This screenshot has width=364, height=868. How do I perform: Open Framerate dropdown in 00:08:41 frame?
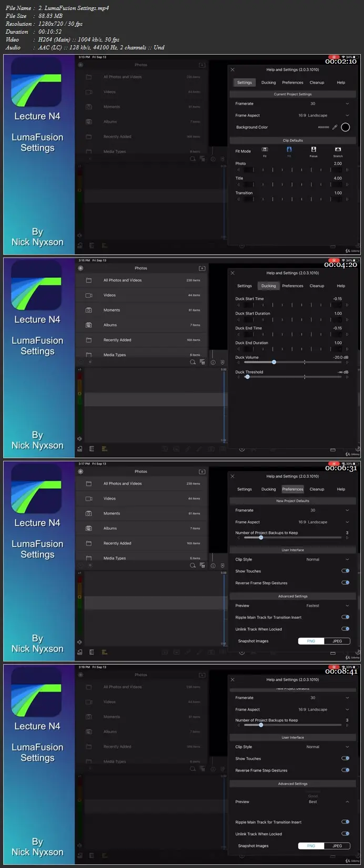point(347,698)
